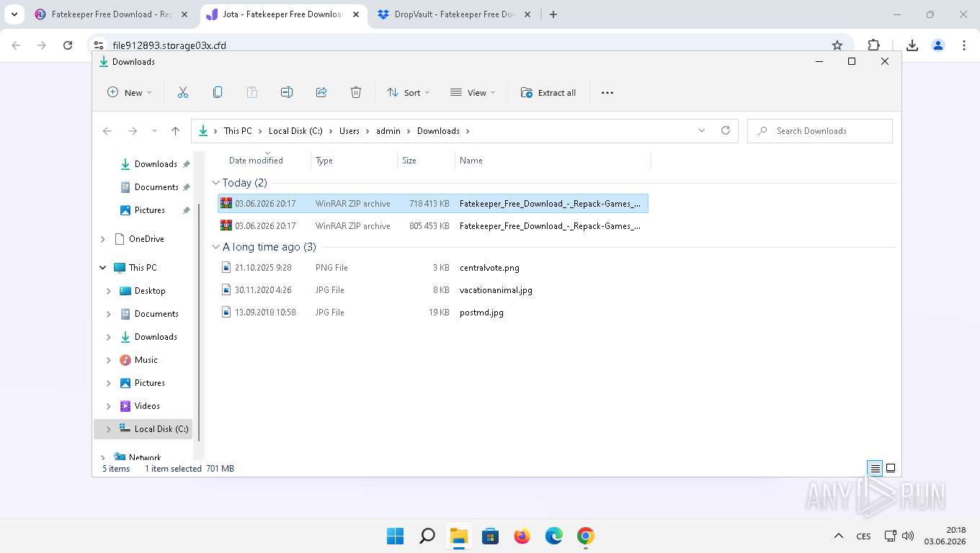Open taskbar Search

(427, 536)
